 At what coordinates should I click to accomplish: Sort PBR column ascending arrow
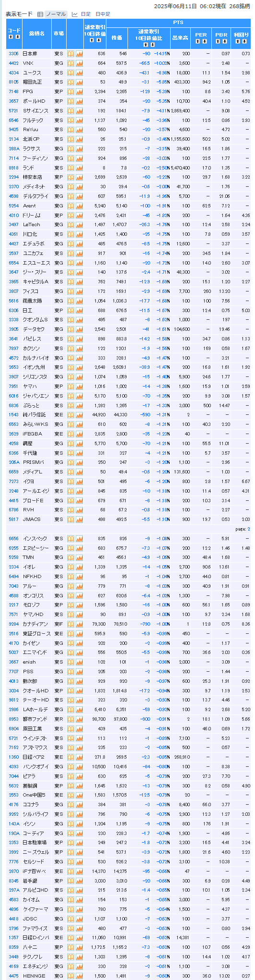[218, 41]
